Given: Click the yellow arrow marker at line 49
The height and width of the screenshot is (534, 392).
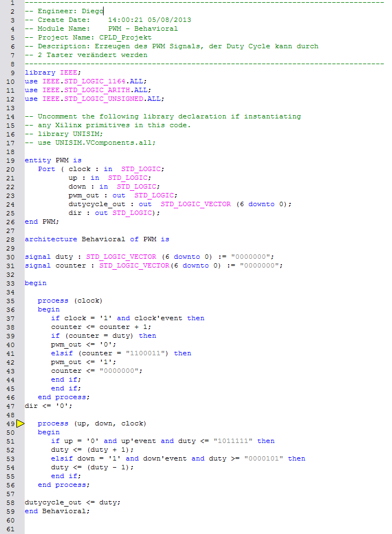Looking at the screenshot, I should click(20, 423).
